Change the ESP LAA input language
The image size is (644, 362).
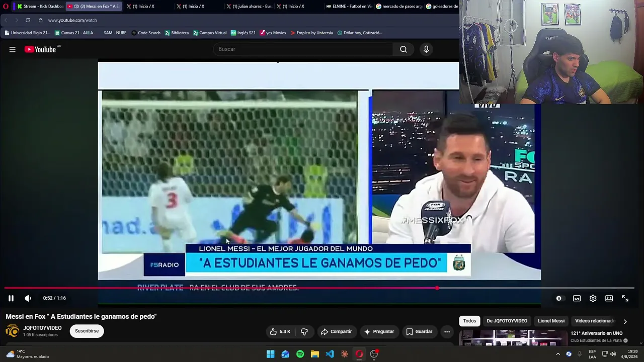pos(592,354)
